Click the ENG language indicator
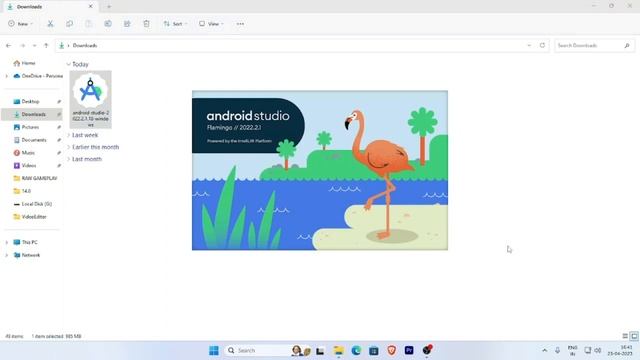 point(572,351)
